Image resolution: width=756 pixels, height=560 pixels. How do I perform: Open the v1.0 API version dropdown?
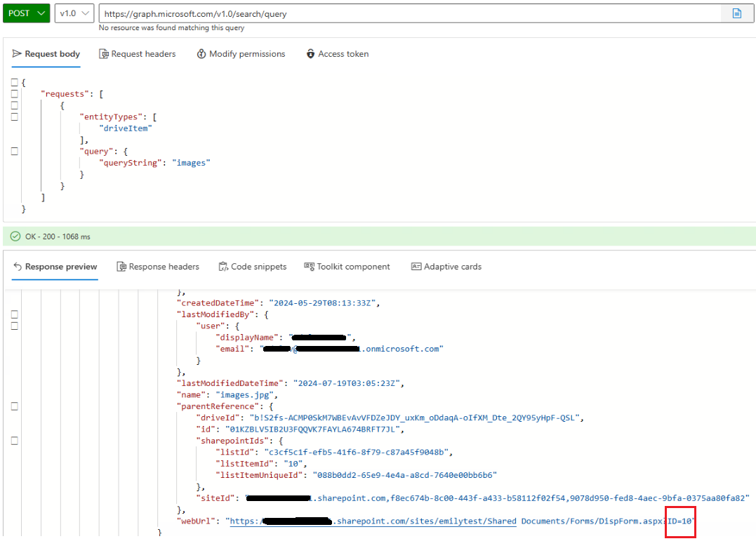click(74, 13)
